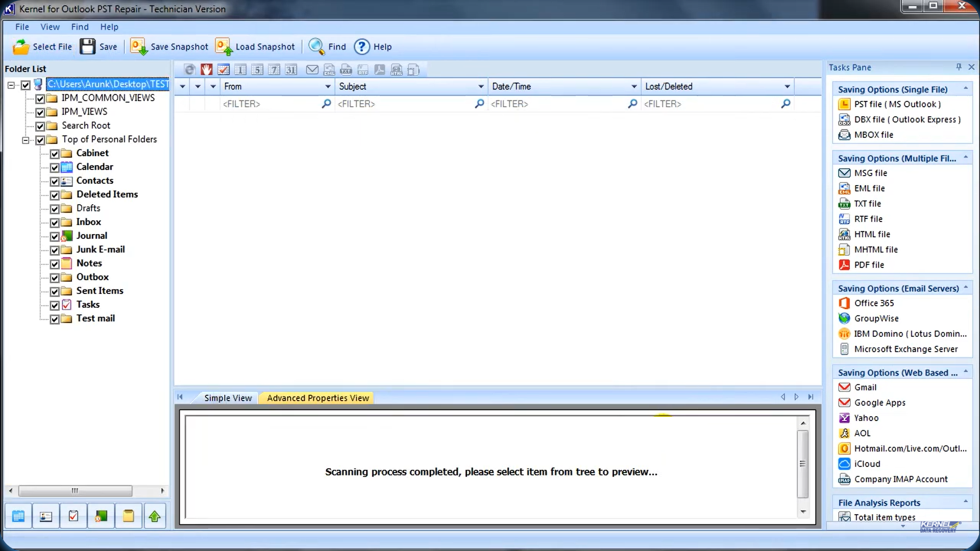Uncheck the Calendar folder checkbox

(55, 167)
